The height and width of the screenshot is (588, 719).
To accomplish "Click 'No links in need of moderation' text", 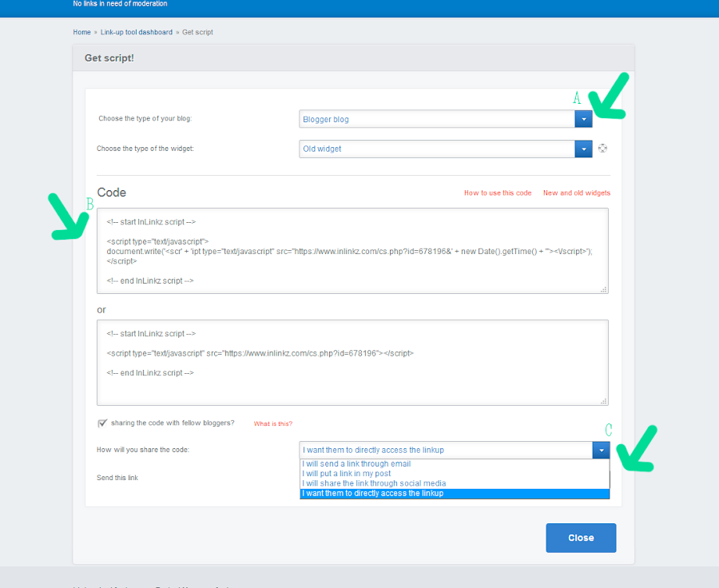I will pyautogui.click(x=120, y=4).
